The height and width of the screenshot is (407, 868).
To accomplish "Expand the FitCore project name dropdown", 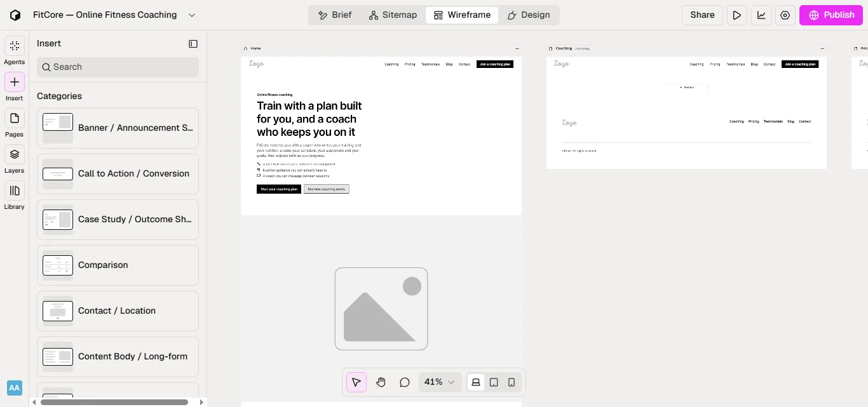I will point(192,15).
